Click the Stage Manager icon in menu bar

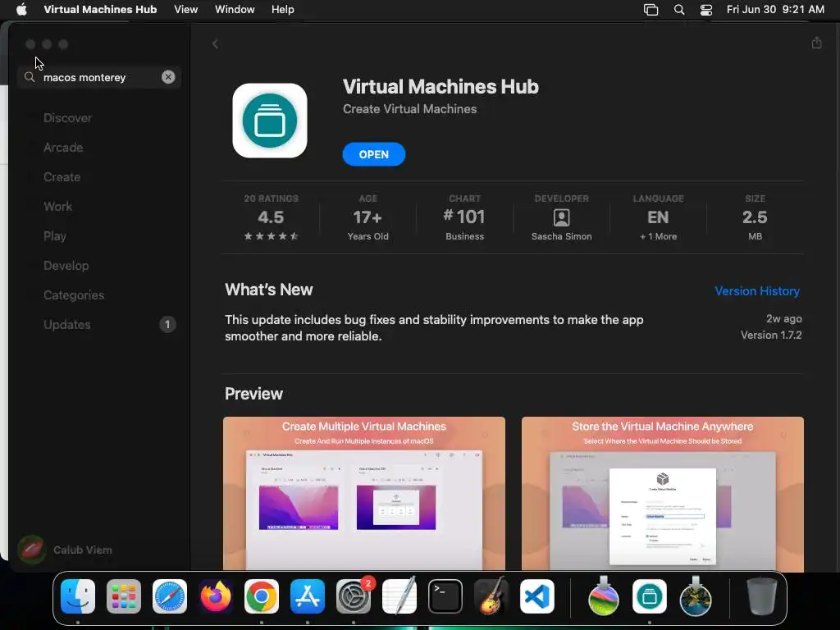[651, 10]
